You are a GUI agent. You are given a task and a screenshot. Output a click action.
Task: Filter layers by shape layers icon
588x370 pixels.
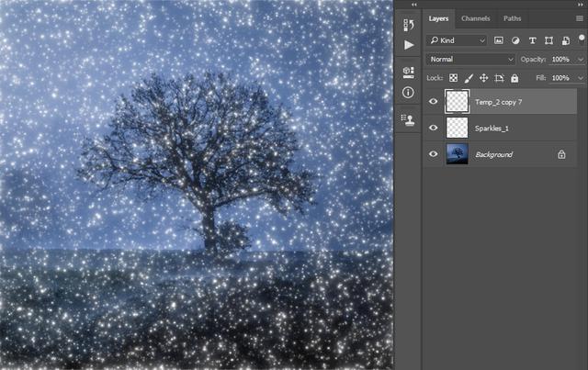point(548,40)
